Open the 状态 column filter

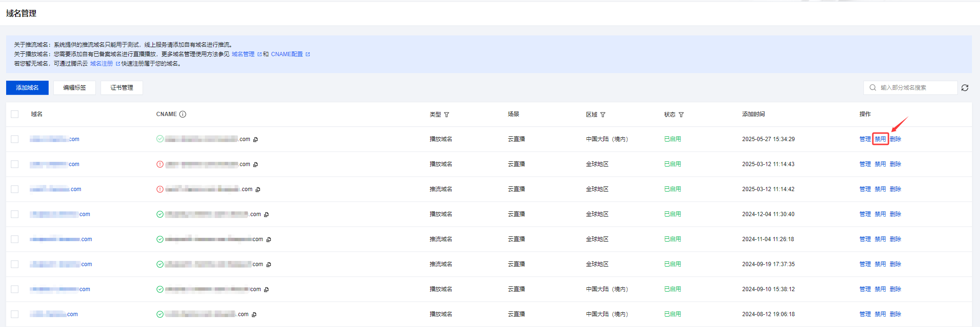pyautogui.click(x=681, y=115)
